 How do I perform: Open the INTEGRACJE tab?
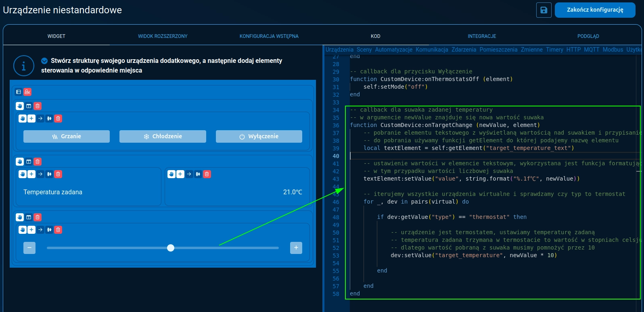click(482, 36)
